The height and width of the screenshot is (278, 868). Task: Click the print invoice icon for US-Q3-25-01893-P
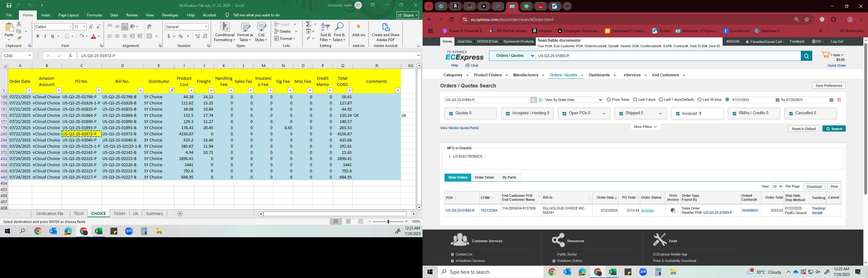pyautogui.click(x=673, y=210)
